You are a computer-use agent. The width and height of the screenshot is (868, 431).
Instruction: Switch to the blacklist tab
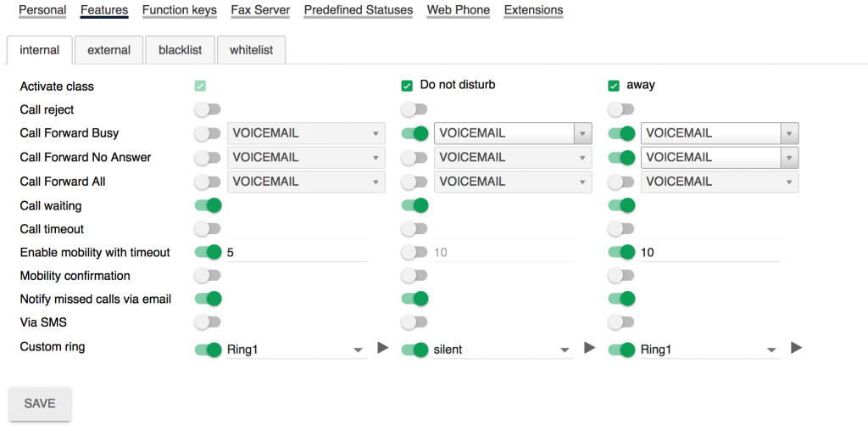coord(180,50)
